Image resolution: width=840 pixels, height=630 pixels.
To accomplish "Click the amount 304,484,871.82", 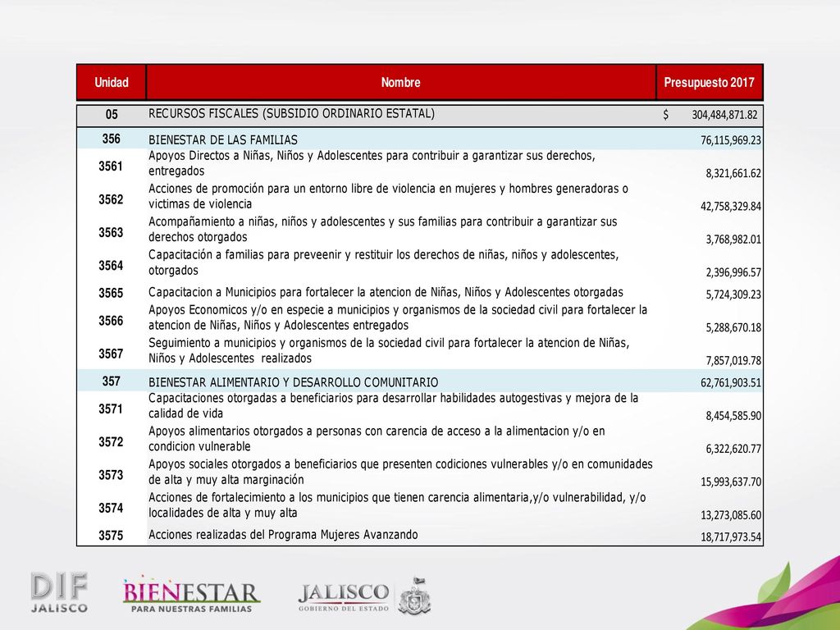I will tap(724, 115).
